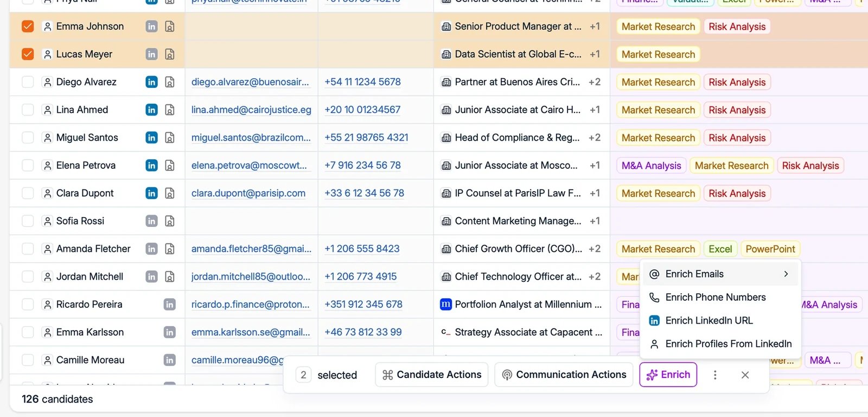Expand +2 more positions for Amanda Fletcher
Image resolution: width=868 pixels, height=417 pixels.
point(595,249)
